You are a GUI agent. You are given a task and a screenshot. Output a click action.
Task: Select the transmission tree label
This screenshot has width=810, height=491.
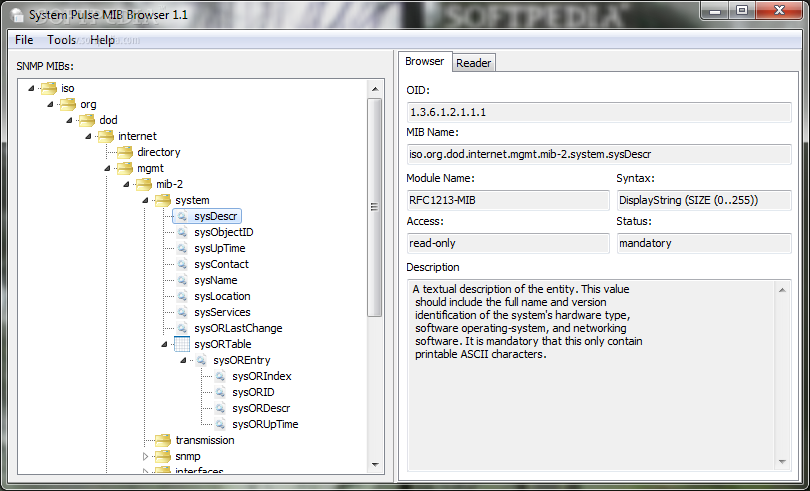[205, 441]
